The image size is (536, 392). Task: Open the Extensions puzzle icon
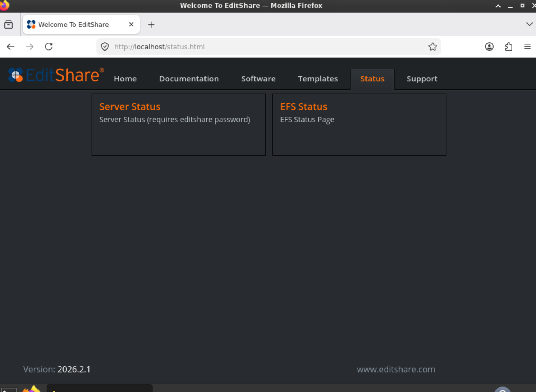508,47
